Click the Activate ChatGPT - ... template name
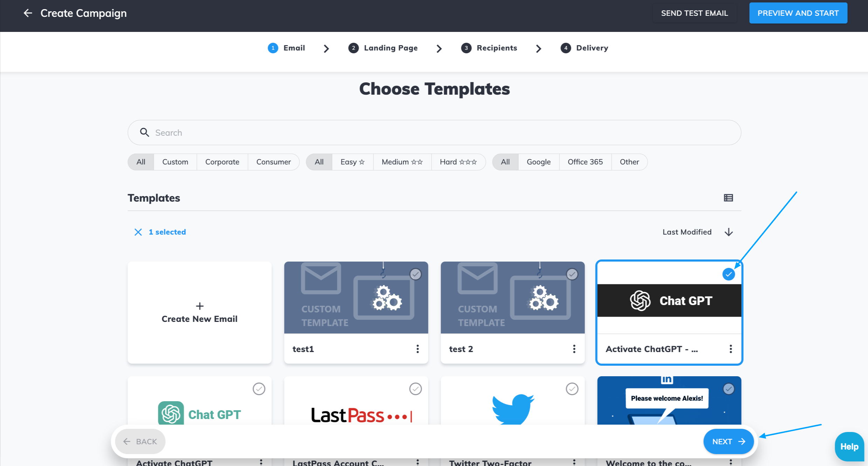The height and width of the screenshot is (466, 868). coord(652,349)
